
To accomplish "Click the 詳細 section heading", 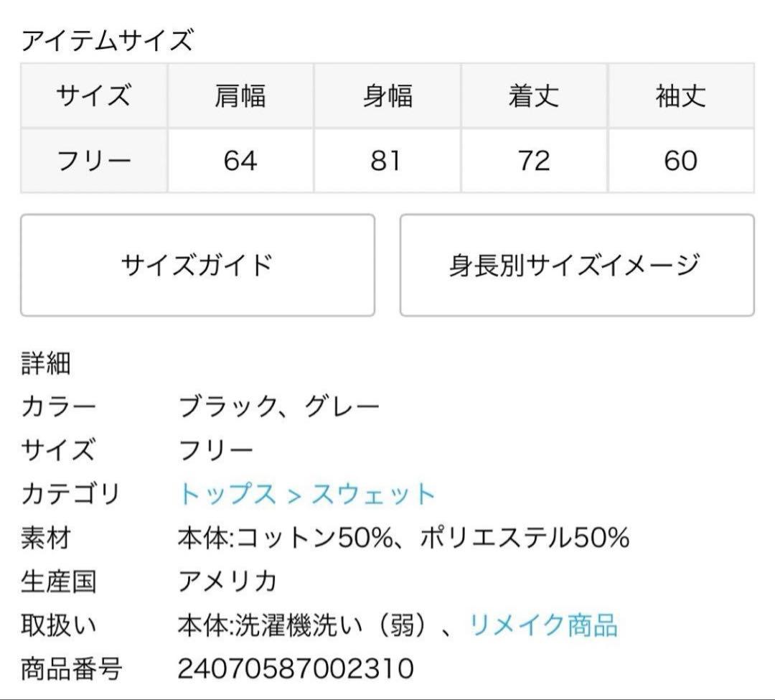I will [46, 364].
